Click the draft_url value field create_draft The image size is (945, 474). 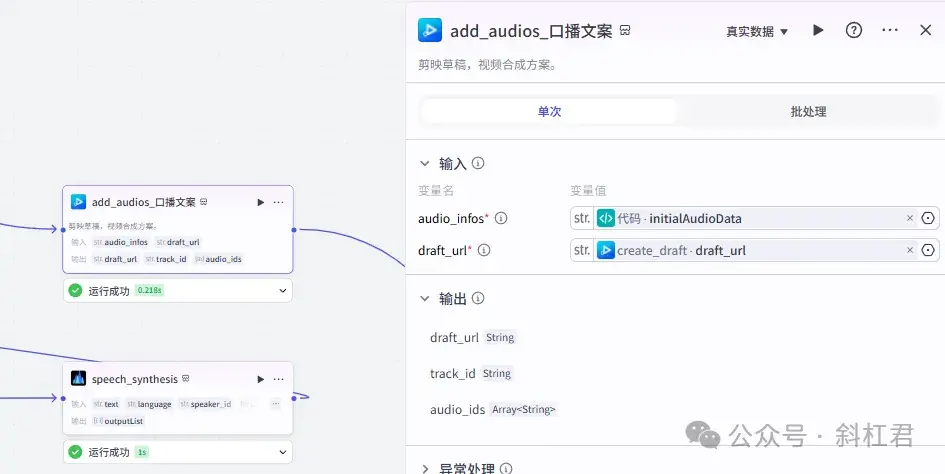point(756,250)
